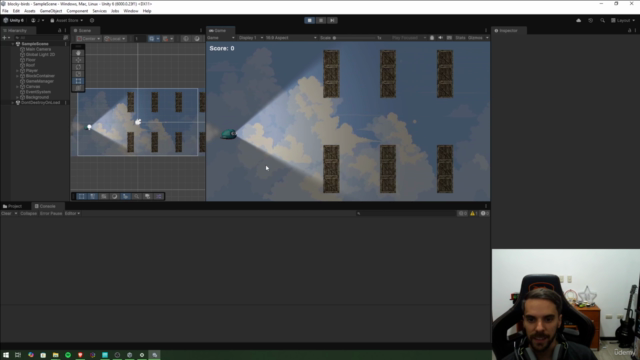Open the Asset Store dropdown

pos(67,20)
